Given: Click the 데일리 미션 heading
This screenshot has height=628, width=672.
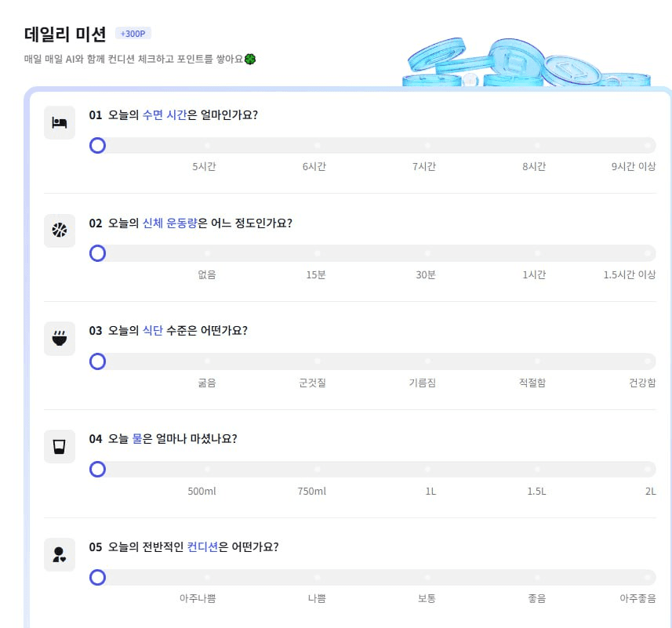Looking at the screenshot, I should 65,34.
